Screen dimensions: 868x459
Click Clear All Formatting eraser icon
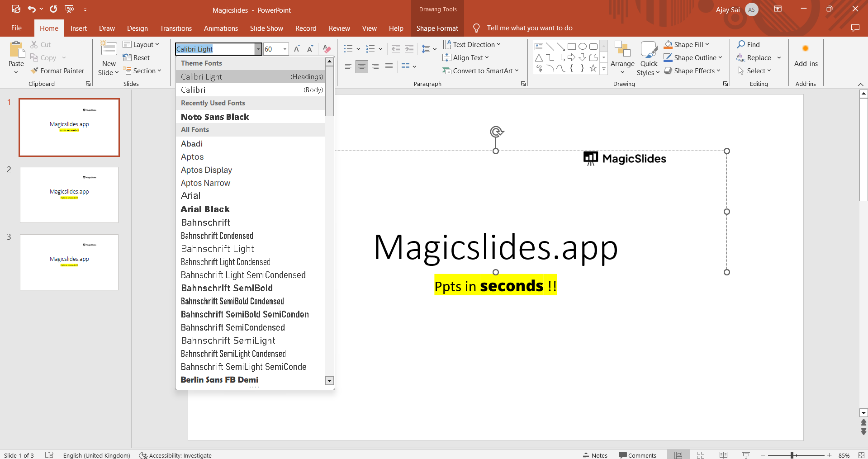pos(327,49)
